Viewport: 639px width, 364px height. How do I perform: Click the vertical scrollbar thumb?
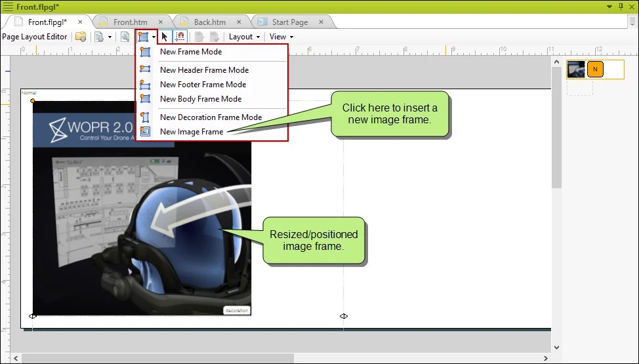point(556,128)
